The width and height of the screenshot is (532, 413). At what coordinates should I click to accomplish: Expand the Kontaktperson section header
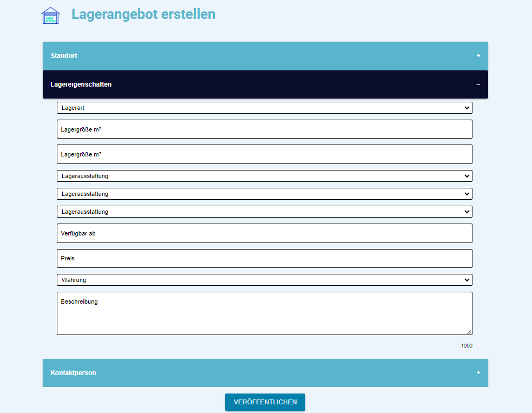click(265, 373)
